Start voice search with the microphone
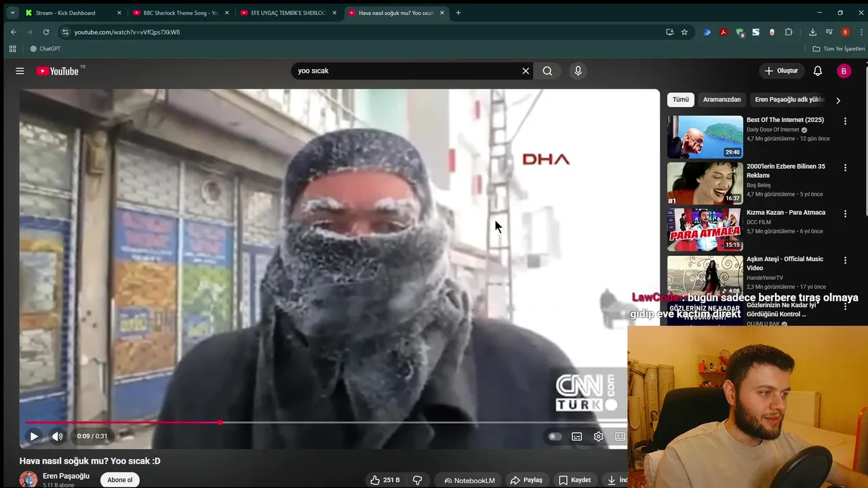The width and height of the screenshot is (868, 488). click(x=578, y=71)
